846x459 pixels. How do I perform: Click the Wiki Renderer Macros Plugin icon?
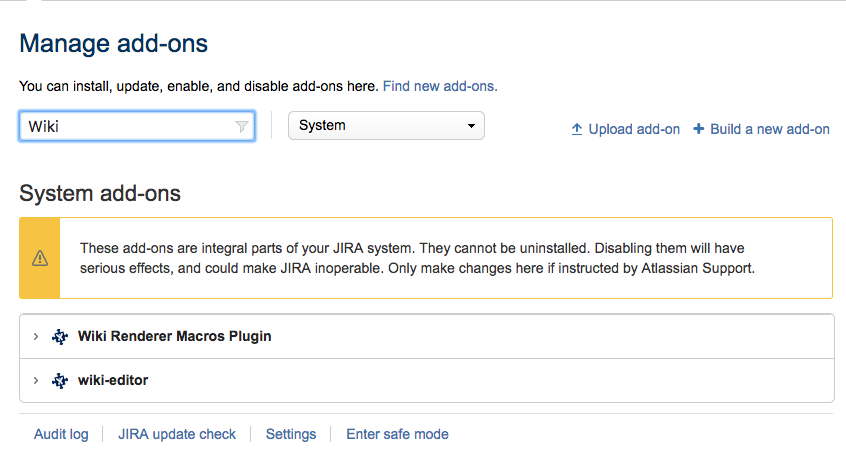click(x=60, y=337)
